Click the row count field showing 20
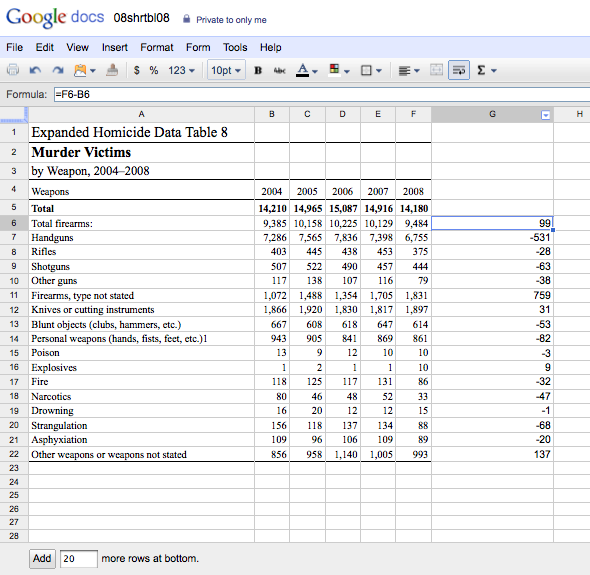Image resolution: width=590 pixels, height=575 pixels. (x=79, y=559)
